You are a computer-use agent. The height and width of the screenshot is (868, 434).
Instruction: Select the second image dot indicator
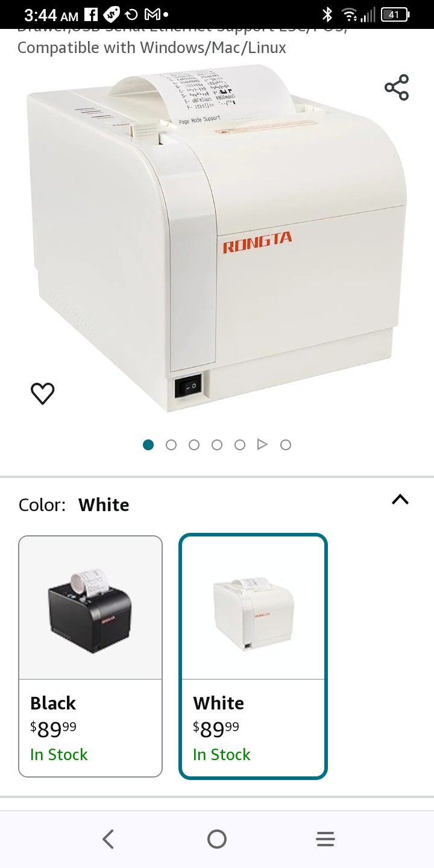pyautogui.click(x=171, y=445)
